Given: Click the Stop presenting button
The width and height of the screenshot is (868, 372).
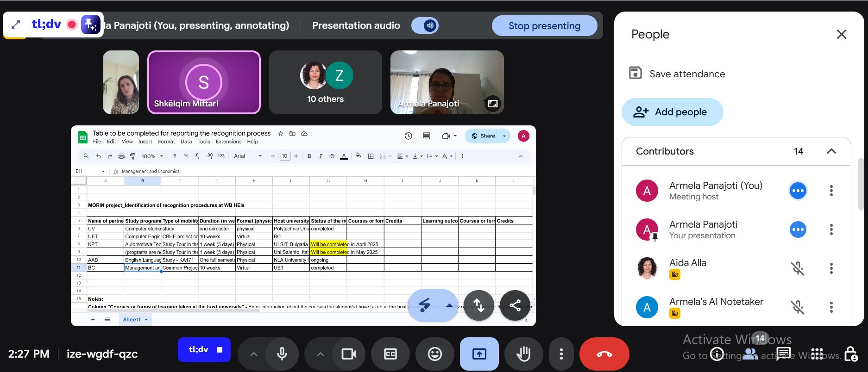Looking at the screenshot, I should pyautogui.click(x=544, y=26).
